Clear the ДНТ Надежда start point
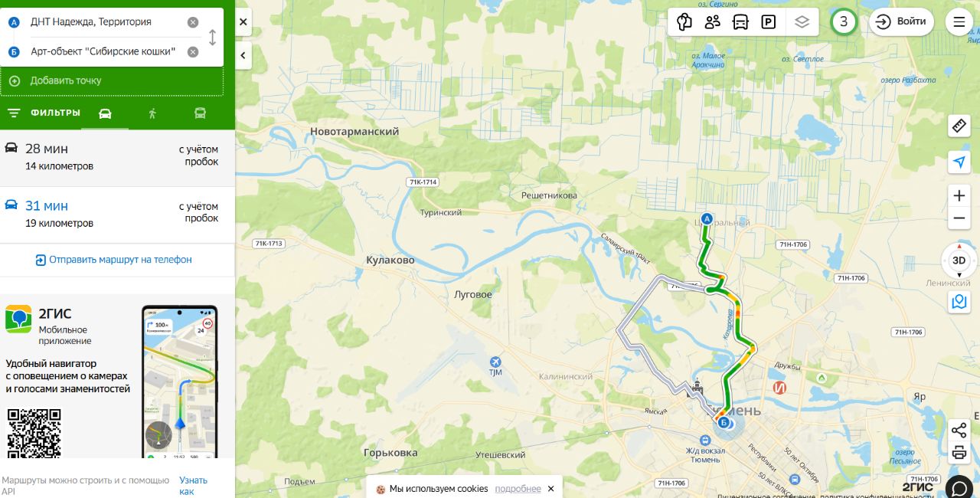Image resolution: width=980 pixels, height=498 pixels. tap(193, 22)
